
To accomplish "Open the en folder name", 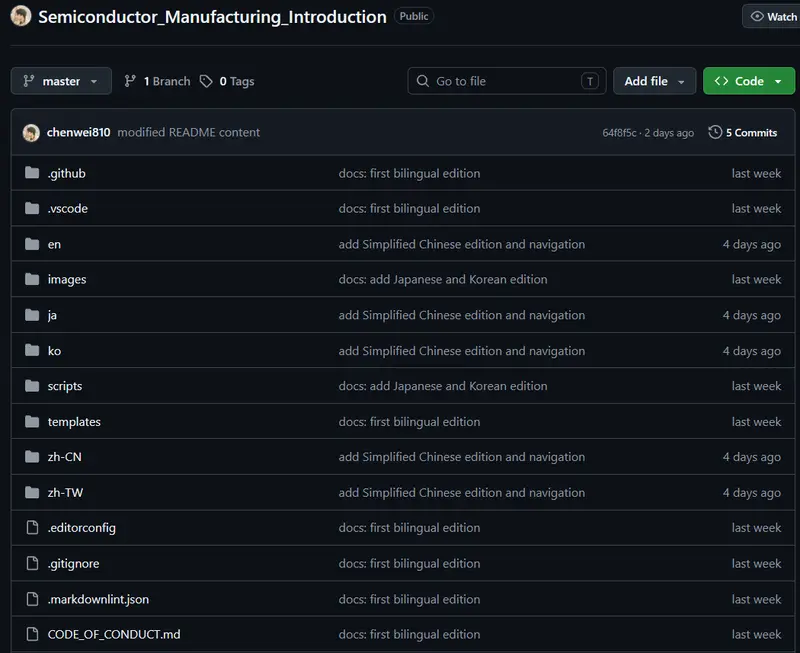I will (54, 244).
